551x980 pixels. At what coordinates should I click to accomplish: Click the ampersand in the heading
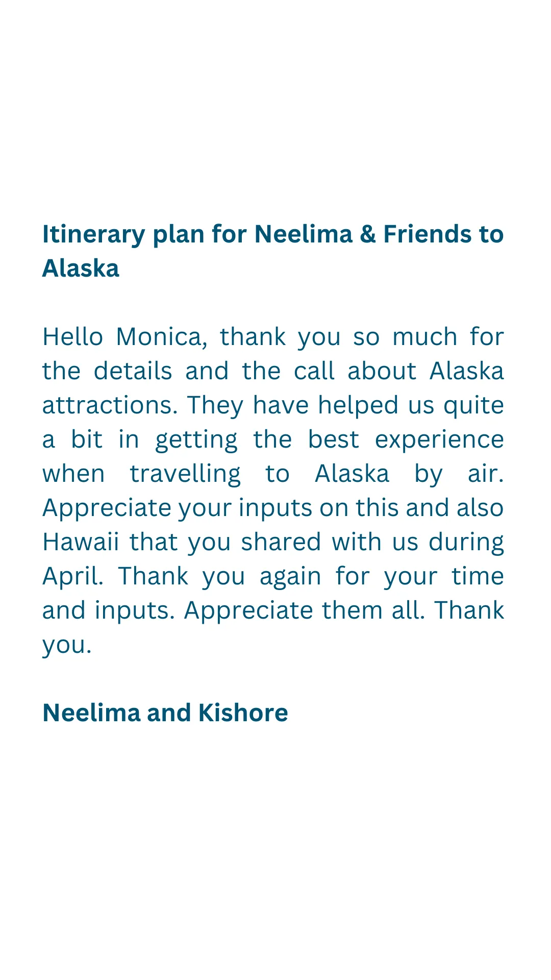pos(368,235)
